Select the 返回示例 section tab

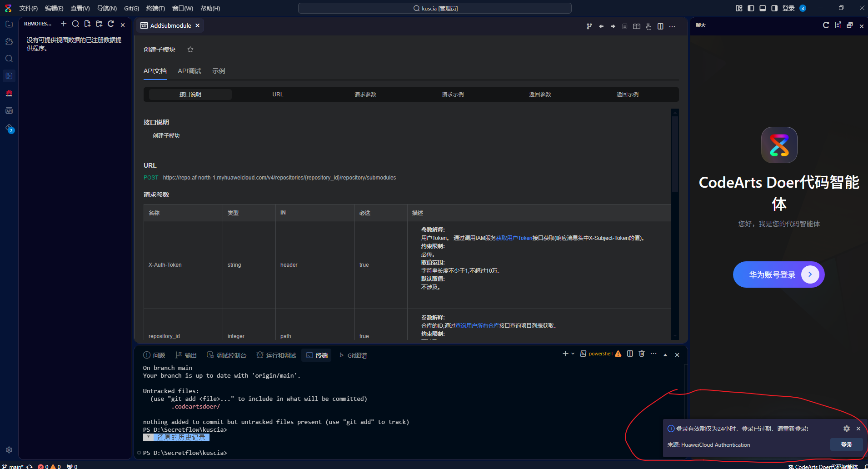[628, 94]
